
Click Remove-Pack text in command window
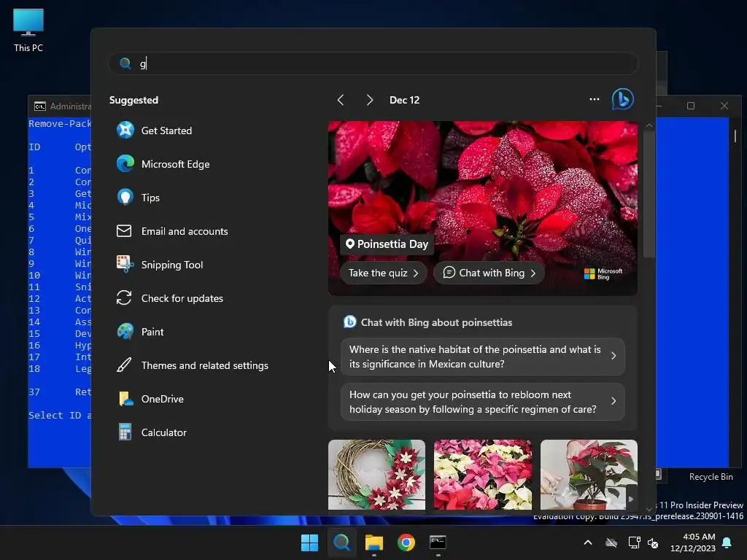60,124
